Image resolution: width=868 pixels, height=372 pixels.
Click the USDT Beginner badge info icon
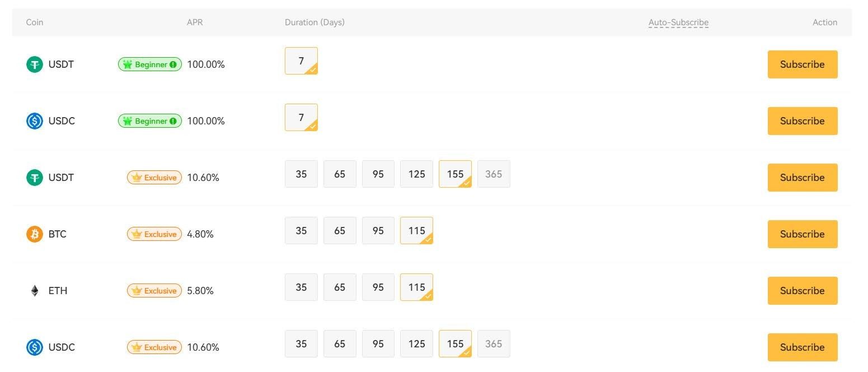(x=173, y=64)
